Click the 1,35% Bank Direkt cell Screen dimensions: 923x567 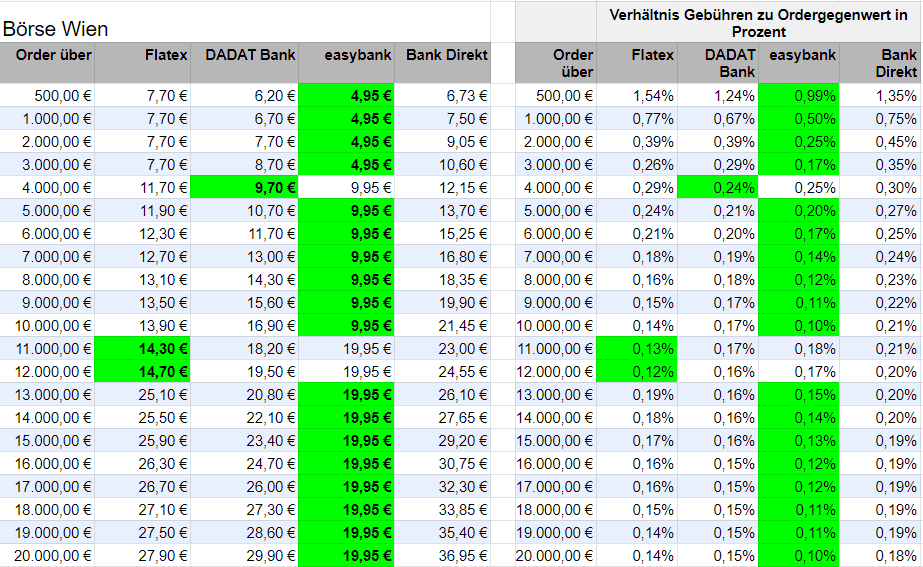click(881, 95)
